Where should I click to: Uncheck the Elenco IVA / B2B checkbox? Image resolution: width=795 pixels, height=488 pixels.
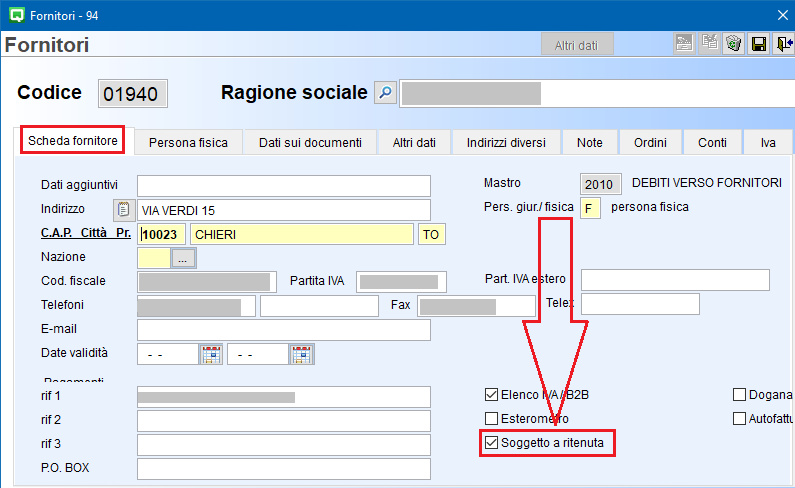pos(491,395)
